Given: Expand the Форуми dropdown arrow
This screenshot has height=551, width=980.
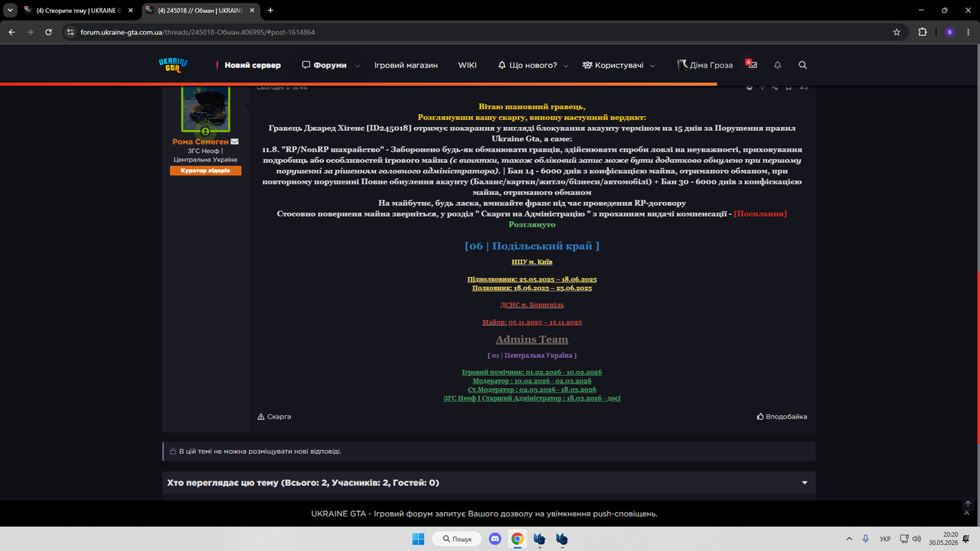Looking at the screenshot, I should tap(357, 66).
